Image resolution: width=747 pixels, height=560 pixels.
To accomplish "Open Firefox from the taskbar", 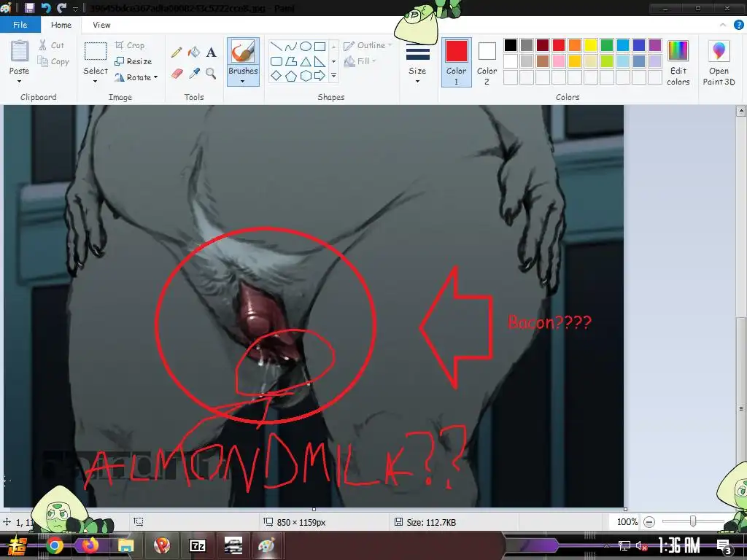I will click(x=90, y=545).
